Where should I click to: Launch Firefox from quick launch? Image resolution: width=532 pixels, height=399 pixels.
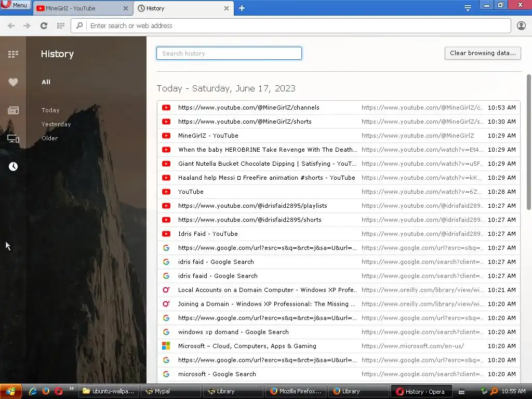(x=46, y=391)
